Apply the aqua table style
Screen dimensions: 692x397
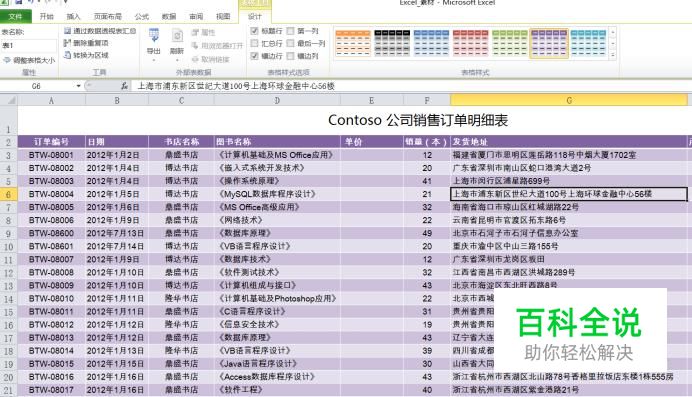click(x=588, y=43)
